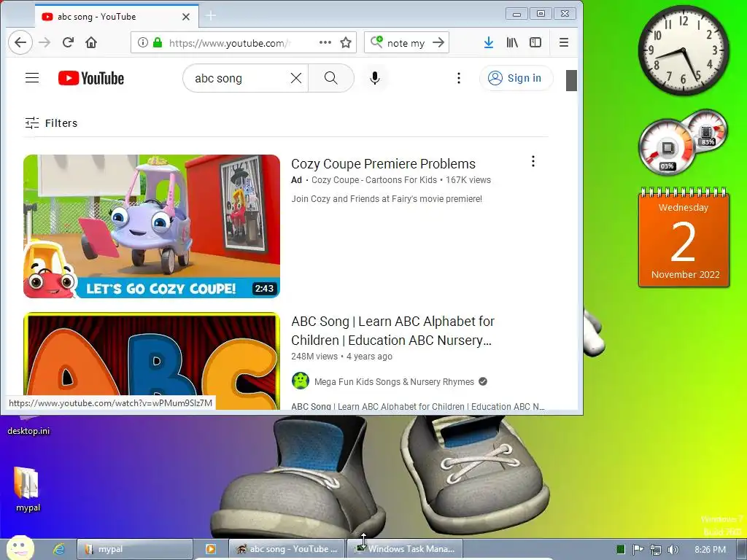
Task: Open YouTube guide hamburger menu
Action: click(32, 77)
